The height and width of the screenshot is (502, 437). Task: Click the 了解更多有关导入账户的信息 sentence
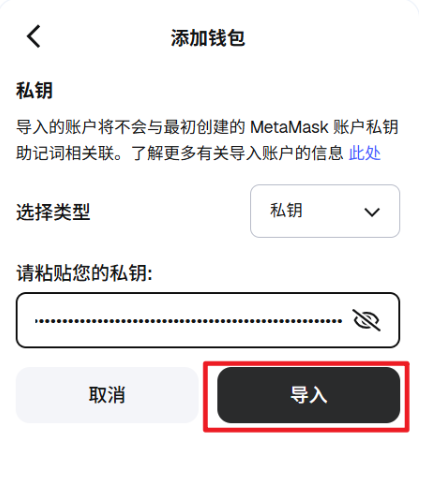(237, 153)
